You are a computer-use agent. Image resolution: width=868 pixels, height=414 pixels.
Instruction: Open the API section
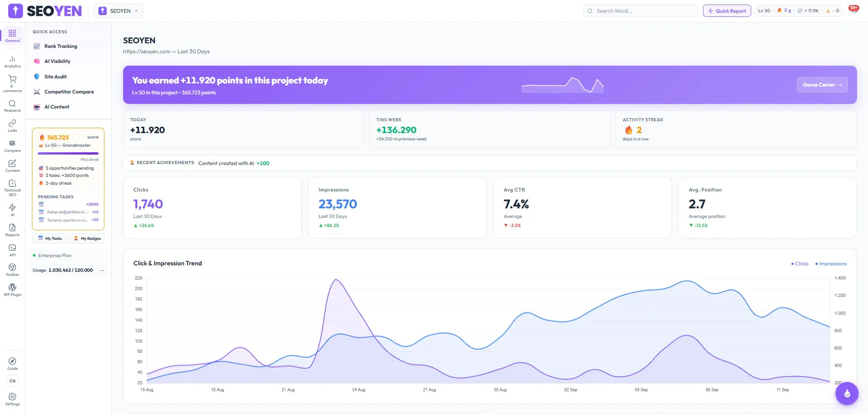12,250
